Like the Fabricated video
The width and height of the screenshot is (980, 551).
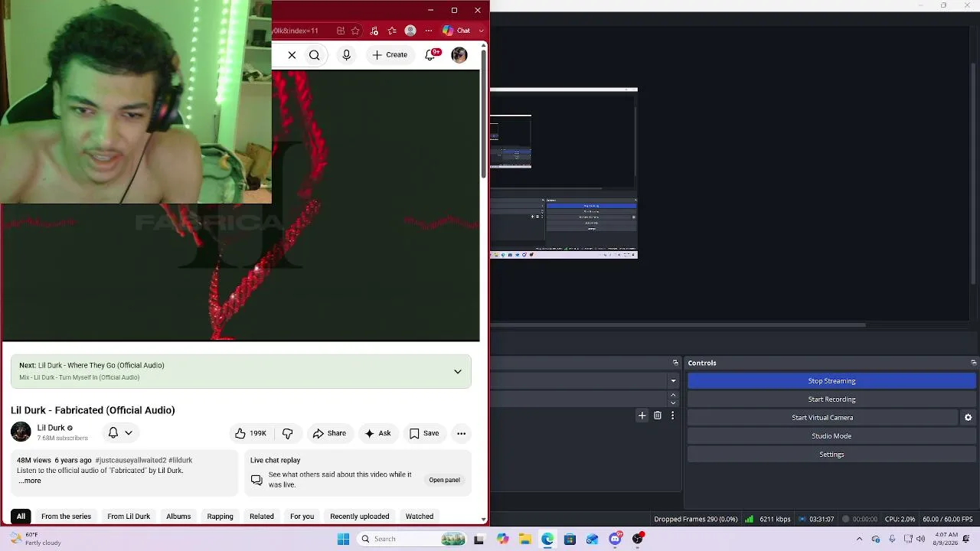(250, 433)
